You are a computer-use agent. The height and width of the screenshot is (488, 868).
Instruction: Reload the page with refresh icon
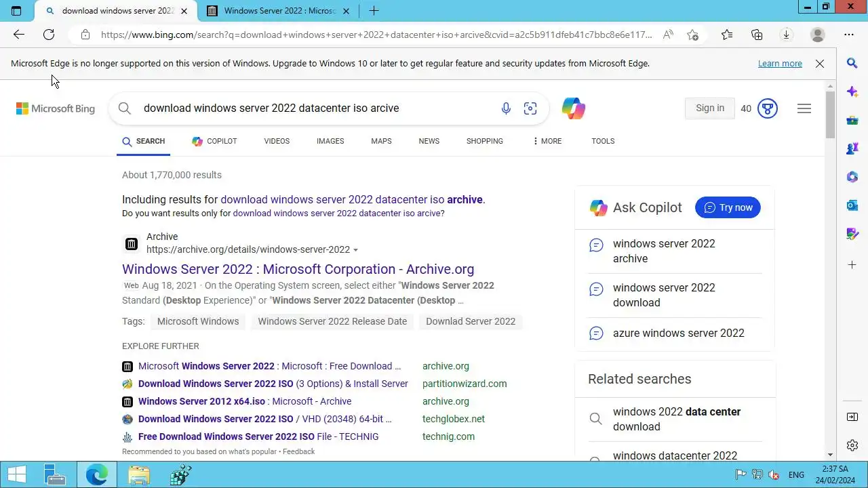49,35
